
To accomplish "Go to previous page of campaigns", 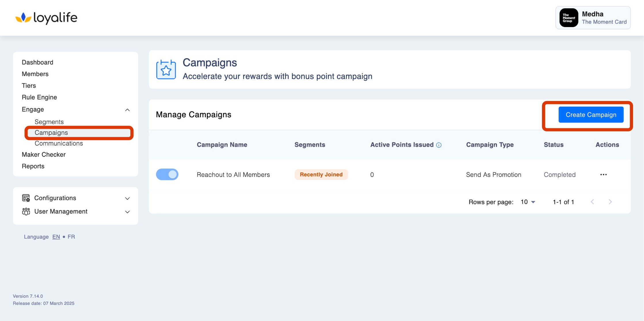I will 592,202.
